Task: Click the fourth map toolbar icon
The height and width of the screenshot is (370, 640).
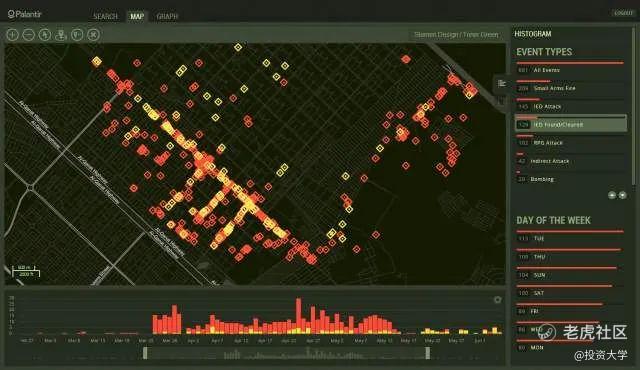Action: [61, 35]
